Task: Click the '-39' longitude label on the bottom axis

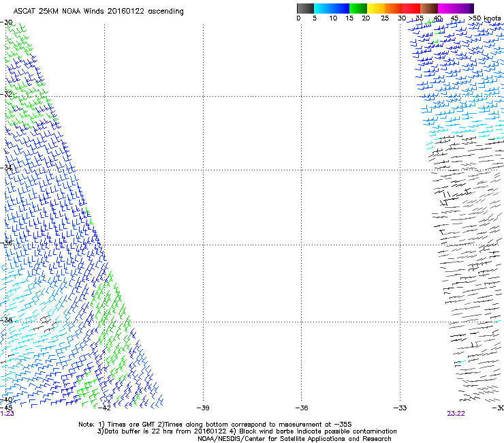Action: click(x=203, y=408)
